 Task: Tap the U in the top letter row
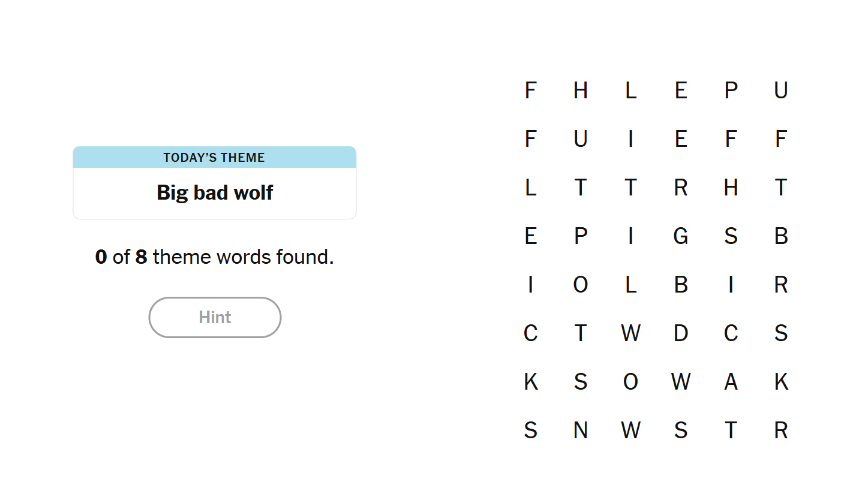[x=780, y=91]
